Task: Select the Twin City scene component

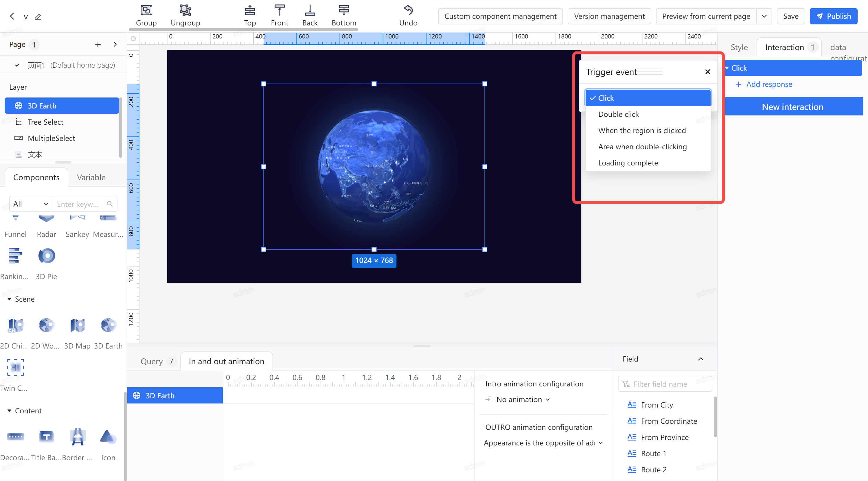Action: tap(15, 375)
